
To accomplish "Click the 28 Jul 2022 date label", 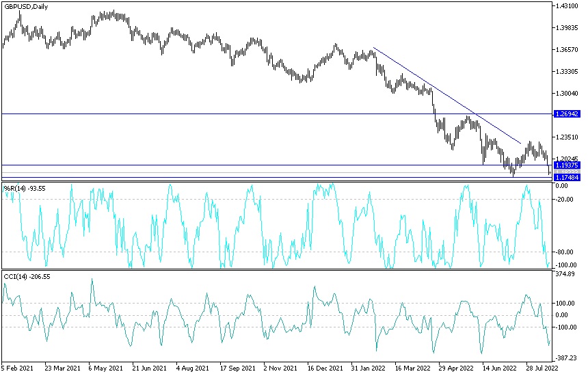I will coord(543,368).
